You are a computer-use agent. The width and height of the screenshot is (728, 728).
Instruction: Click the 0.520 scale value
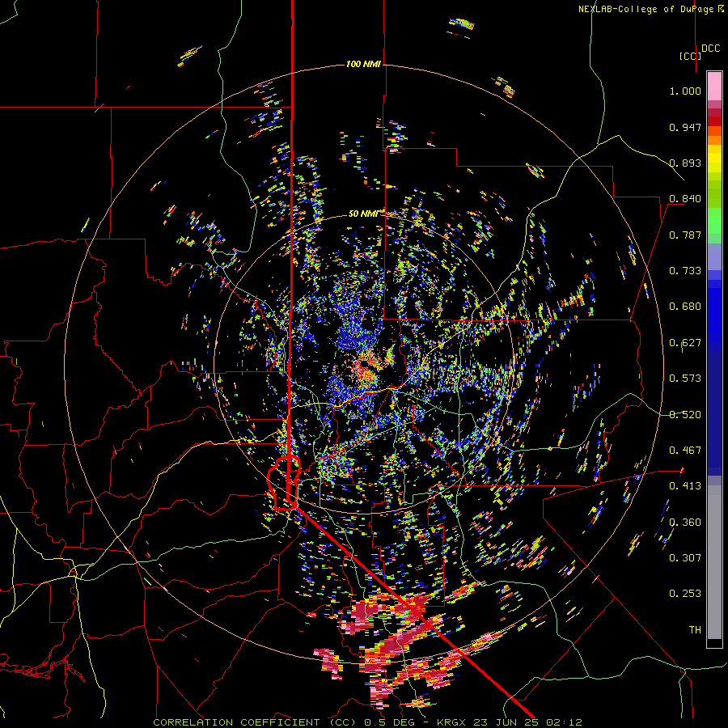685,415
